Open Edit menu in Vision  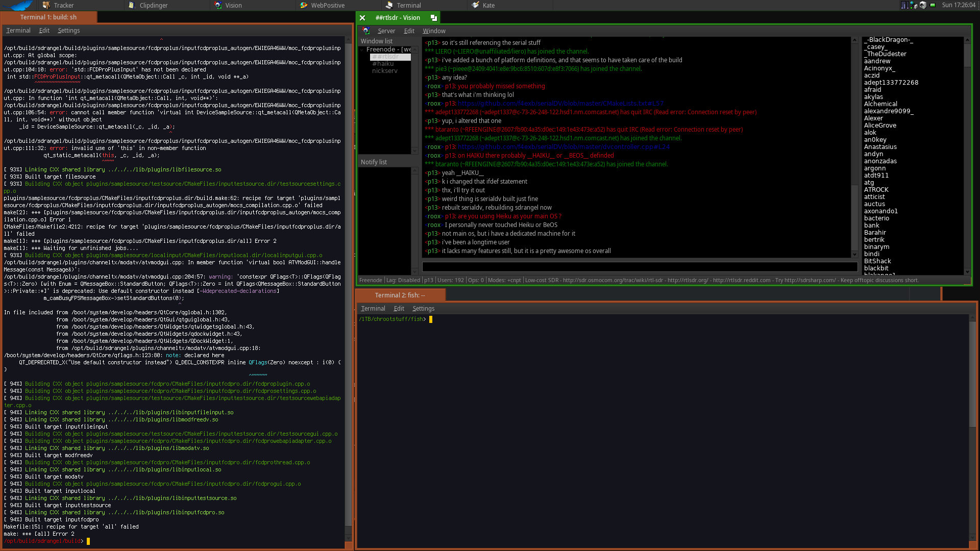[409, 31]
